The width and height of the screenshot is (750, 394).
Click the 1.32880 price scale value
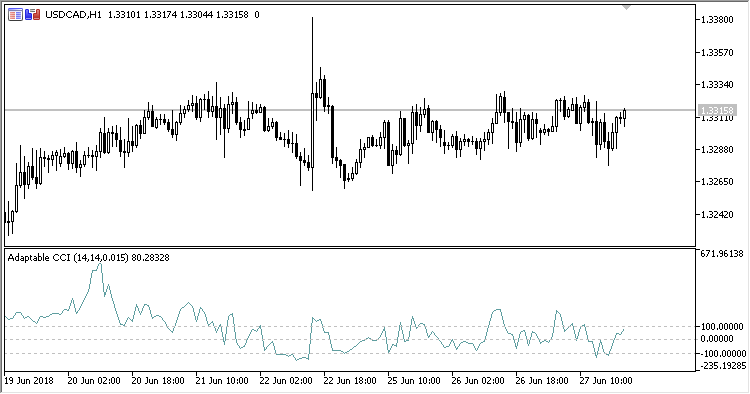(x=717, y=150)
